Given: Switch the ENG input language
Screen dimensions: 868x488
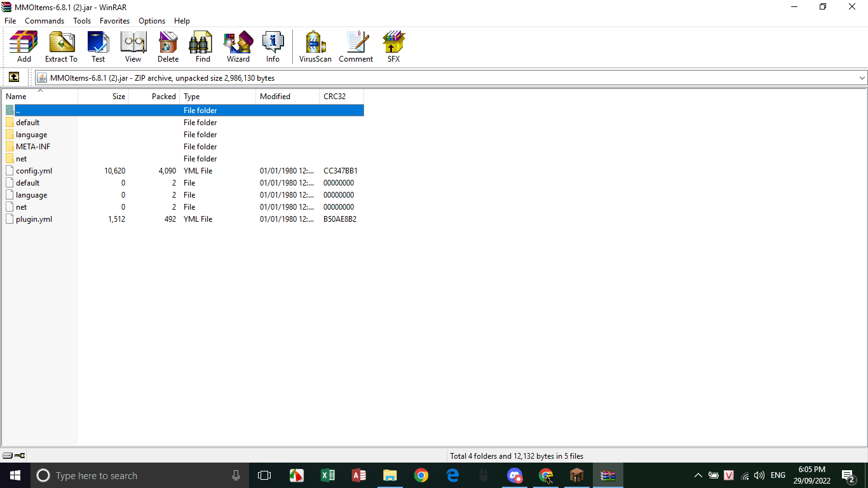Looking at the screenshot, I should point(778,475).
